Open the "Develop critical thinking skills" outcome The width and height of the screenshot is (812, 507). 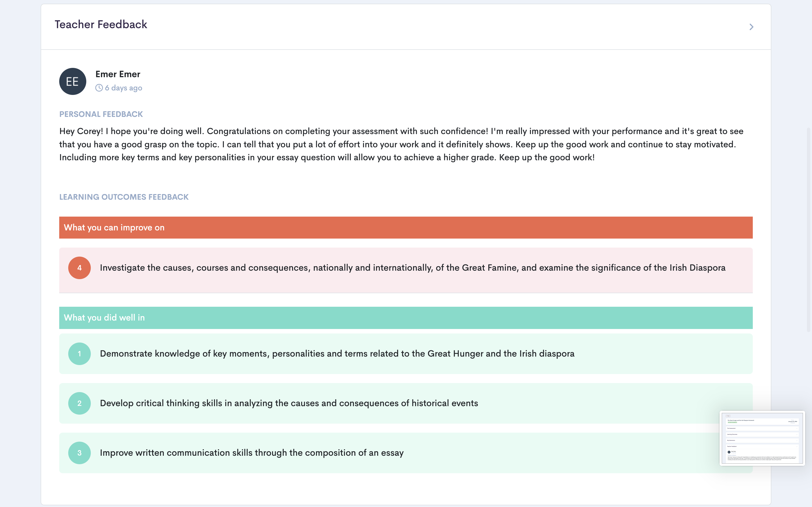[289, 403]
